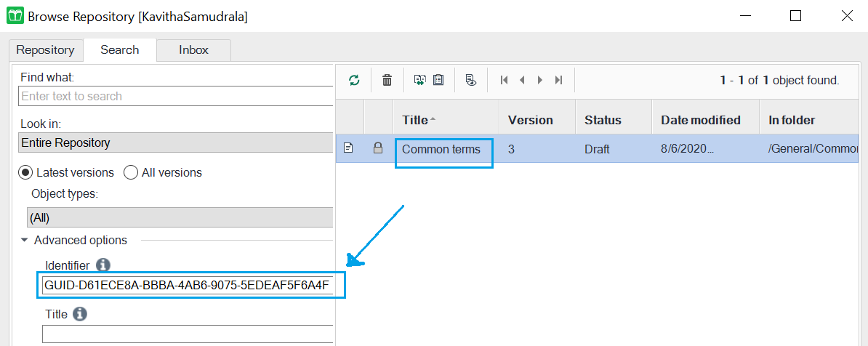Image resolution: width=868 pixels, height=346 pixels.
Task: Select the All versions radio button
Action: pos(131,173)
